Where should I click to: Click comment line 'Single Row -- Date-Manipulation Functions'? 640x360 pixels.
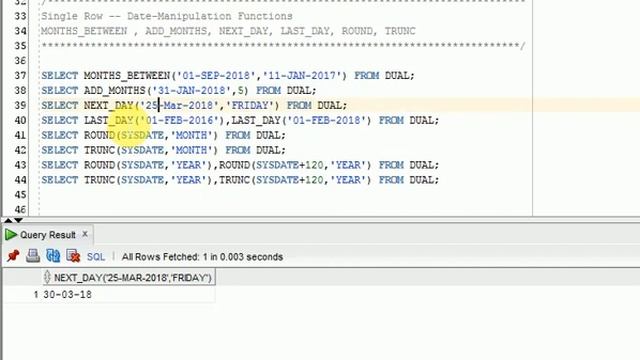click(167, 16)
